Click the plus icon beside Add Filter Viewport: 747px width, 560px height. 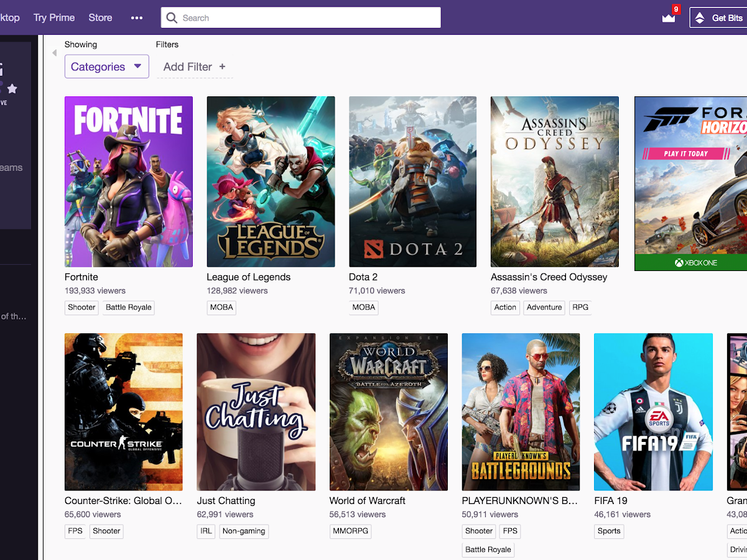(x=223, y=67)
